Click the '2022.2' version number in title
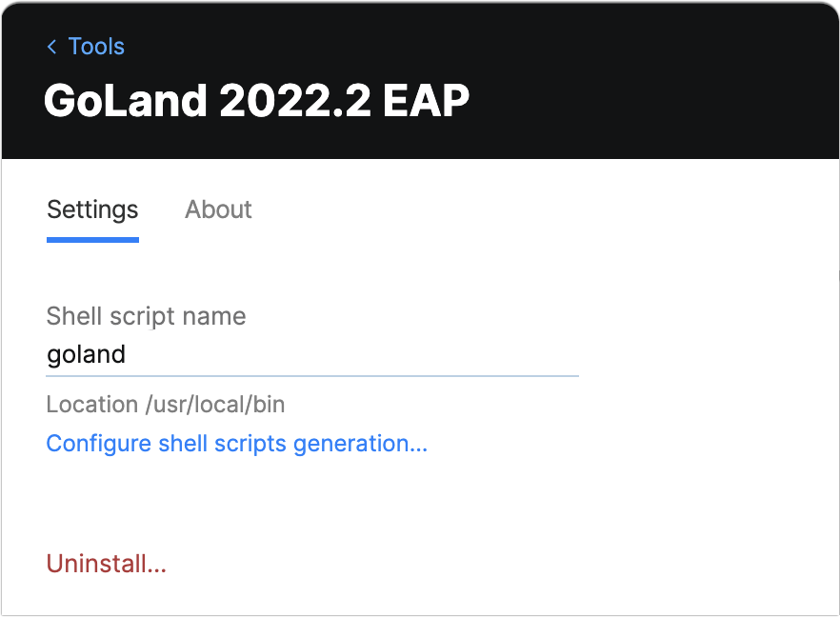Image resolution: width=840 pixels, height=617 pixels. (294, 100)
